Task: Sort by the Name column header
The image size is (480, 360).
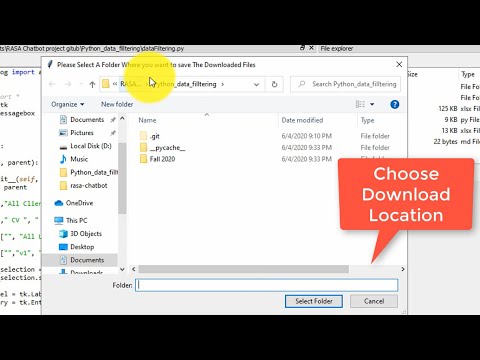Action: pyautogui.click(x=147, y=120)
